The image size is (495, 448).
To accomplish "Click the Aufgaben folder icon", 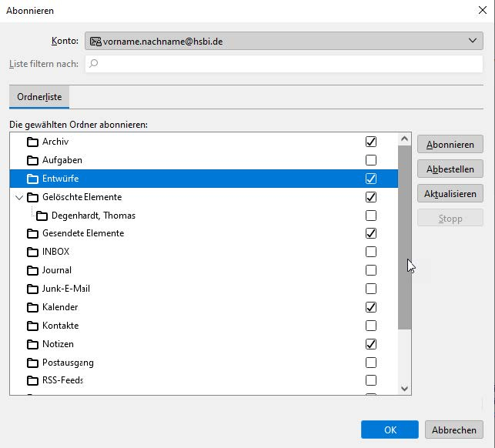I will coord(32,160).
